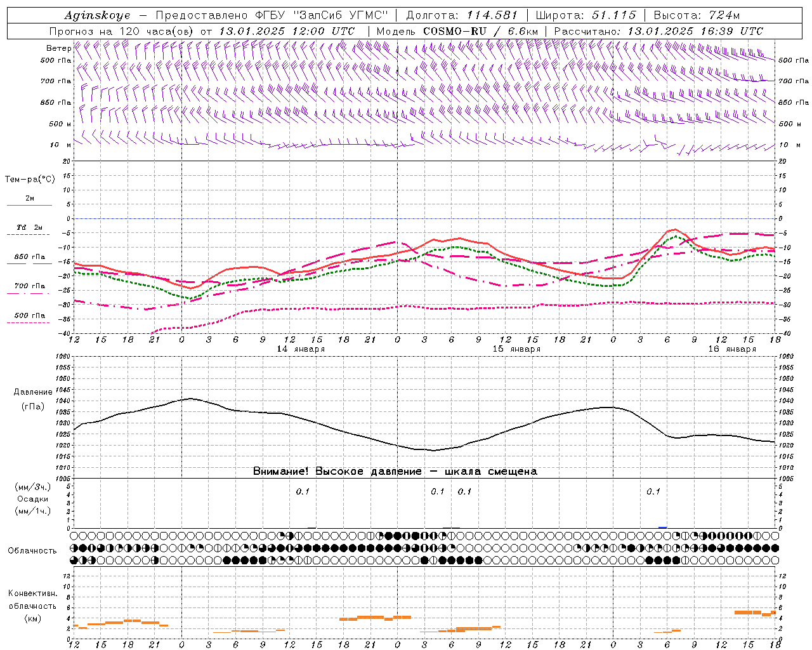Click the "Рассчитано: 13.01.2025 16:39 UTC" timestamp
The image size is (812, 650).
pyautogui.click(x=658, y=31)
